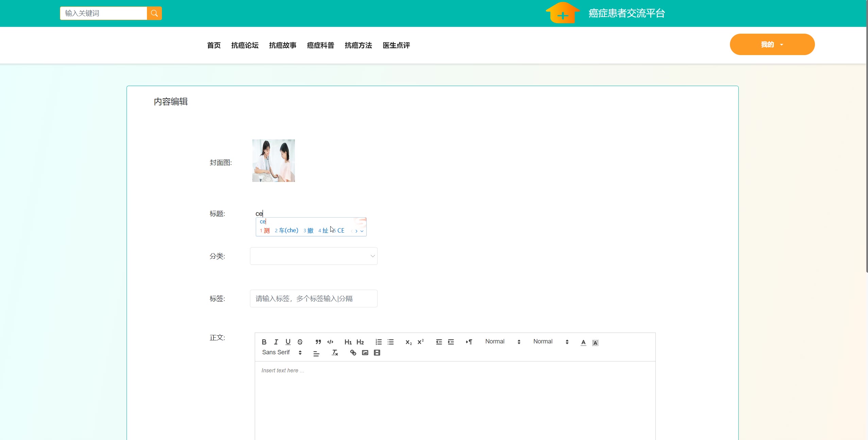
Task: Open the 分类 category dropdown
Action: click(x=313, y=256)
